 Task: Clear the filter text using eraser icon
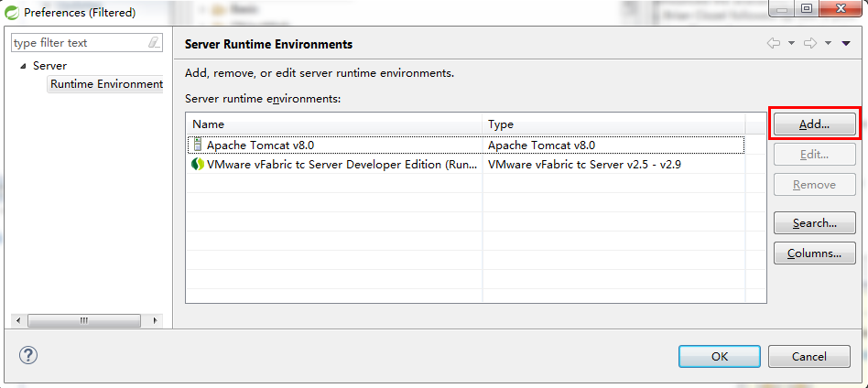click(154, 43)
